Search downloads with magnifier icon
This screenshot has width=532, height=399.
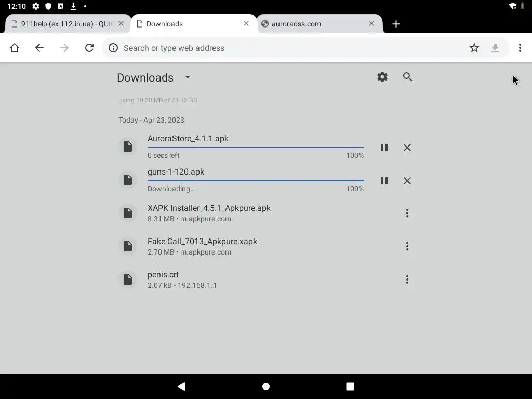pos(407,77)
